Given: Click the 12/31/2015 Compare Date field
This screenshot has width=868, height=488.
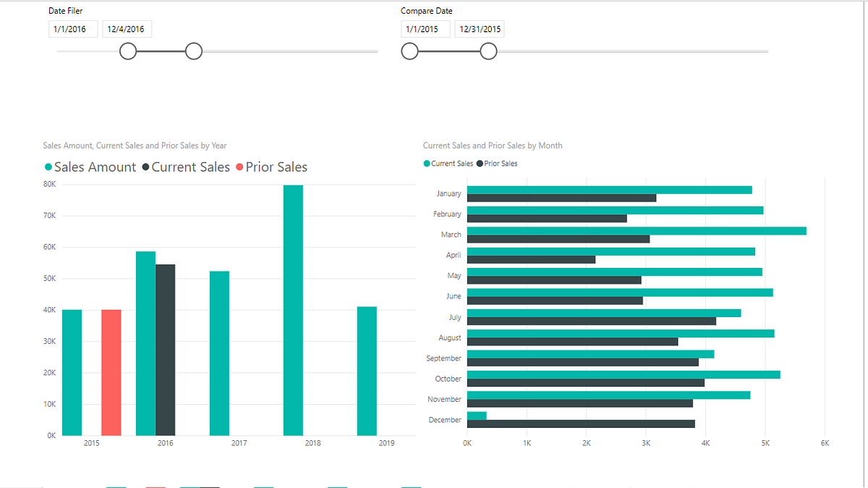Looking at the screenshot, I should (479, 29).
